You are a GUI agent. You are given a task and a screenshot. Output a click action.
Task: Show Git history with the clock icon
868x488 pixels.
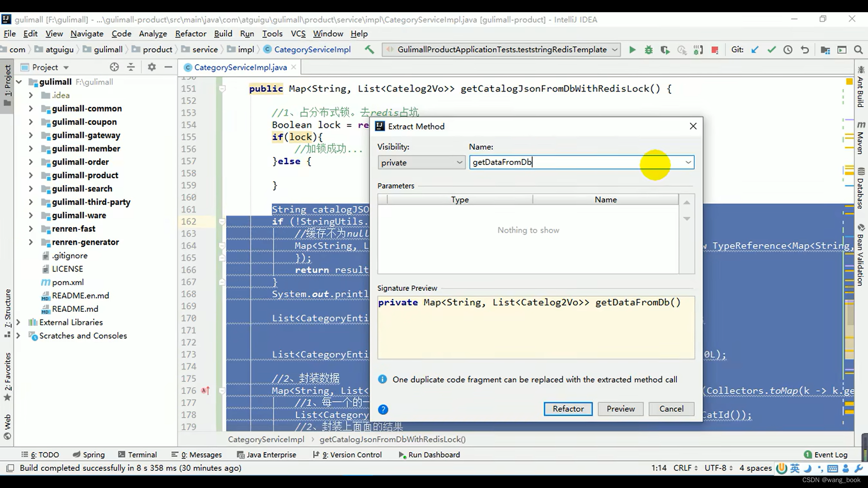coord(788,50)
